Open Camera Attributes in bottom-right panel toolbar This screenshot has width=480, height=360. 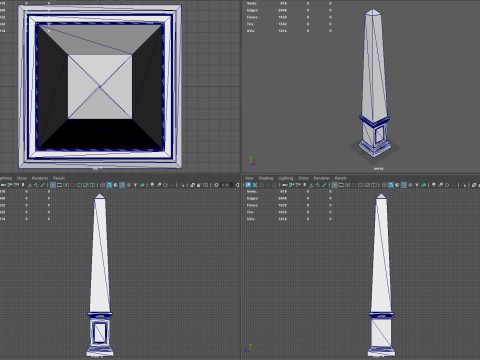[298, 185]
